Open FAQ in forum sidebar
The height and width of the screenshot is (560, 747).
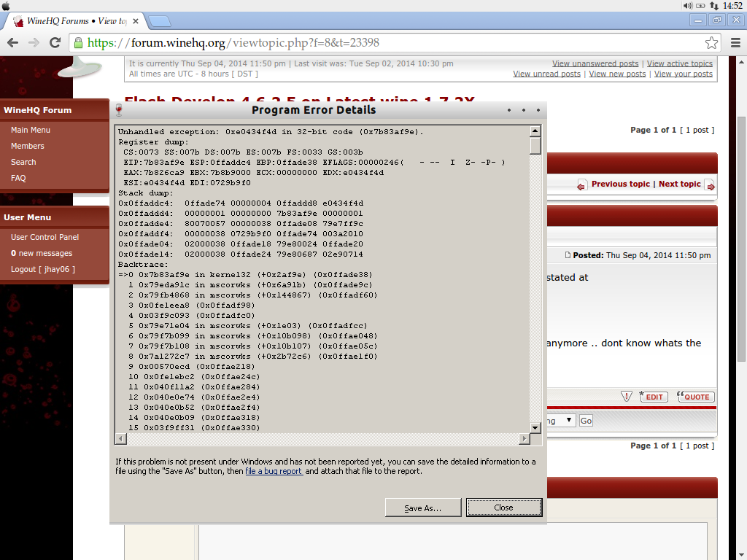point(18,178)
